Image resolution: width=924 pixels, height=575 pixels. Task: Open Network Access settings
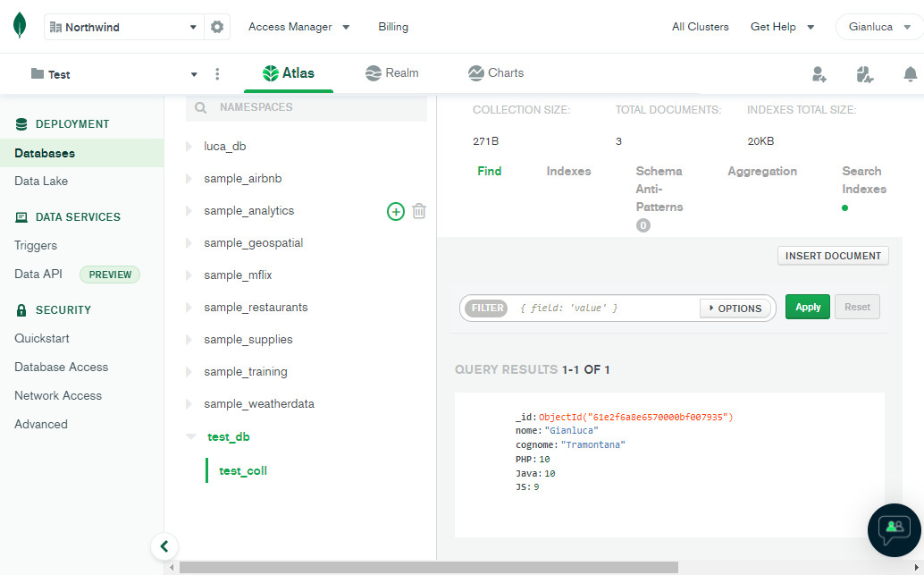[58, 396]
